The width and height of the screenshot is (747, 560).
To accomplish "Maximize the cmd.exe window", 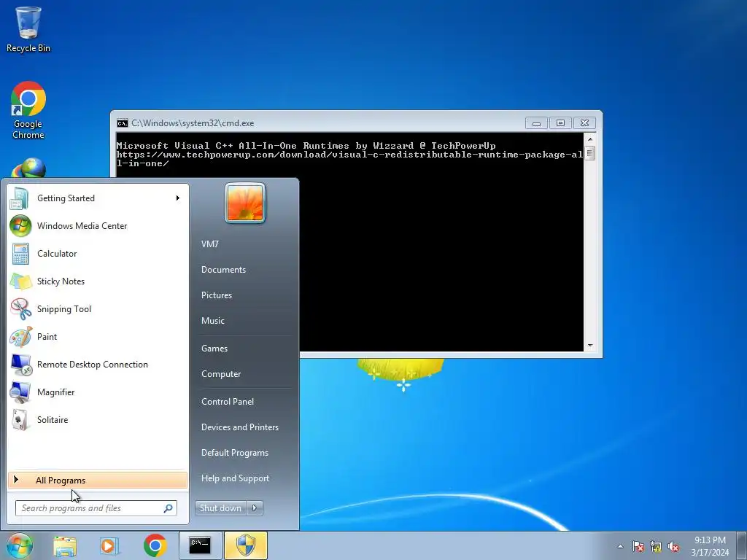I will point(561,123).
